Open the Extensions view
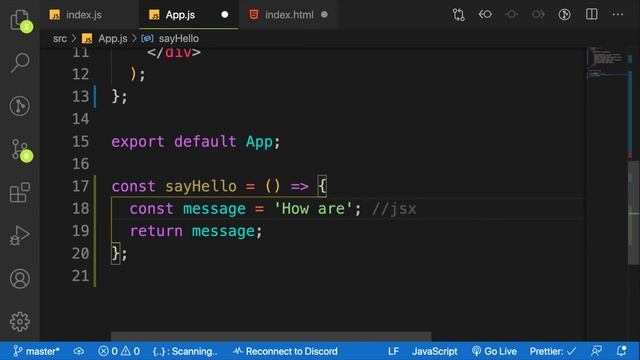The image size is (640, 360). coord(20,193)
